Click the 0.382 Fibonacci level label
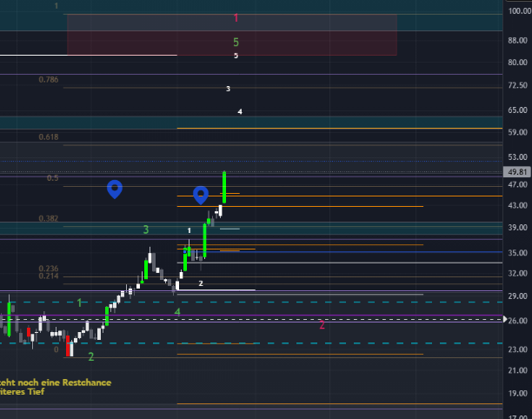This screenshot has width=532, height=419. click(49, 218)
